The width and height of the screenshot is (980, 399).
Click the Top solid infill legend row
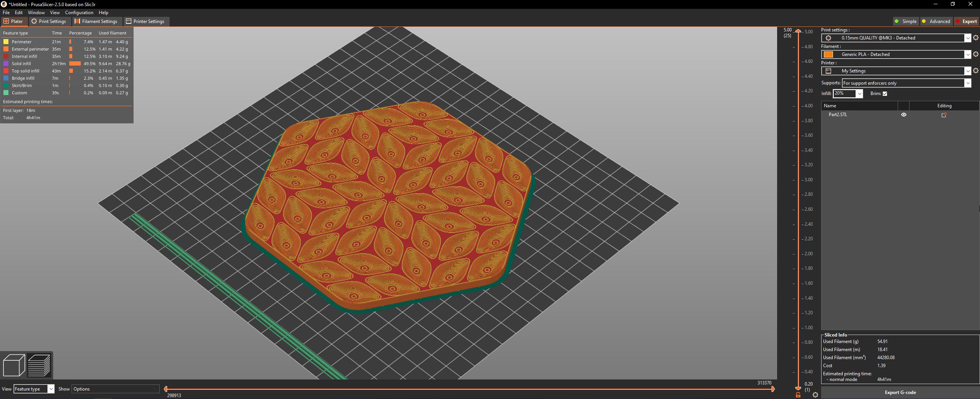coord(67,71)
